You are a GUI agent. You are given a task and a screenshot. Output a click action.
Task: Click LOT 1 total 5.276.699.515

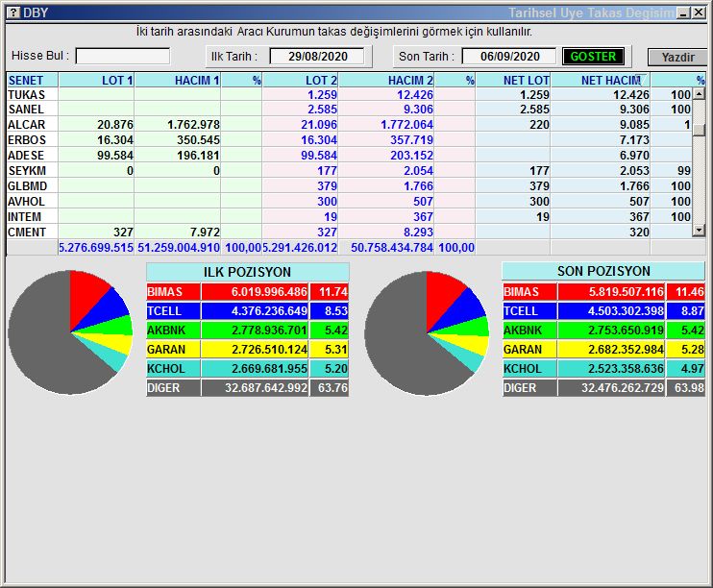(96, 247)
